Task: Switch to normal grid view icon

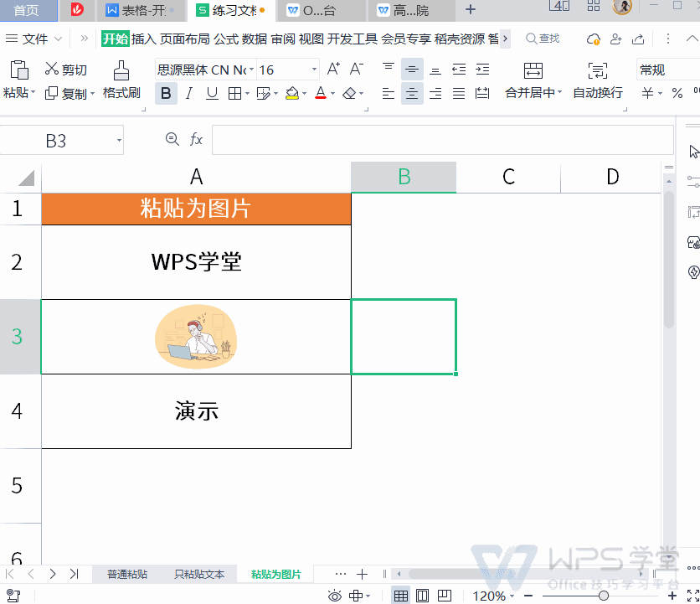Action: [x=400, y=596]
